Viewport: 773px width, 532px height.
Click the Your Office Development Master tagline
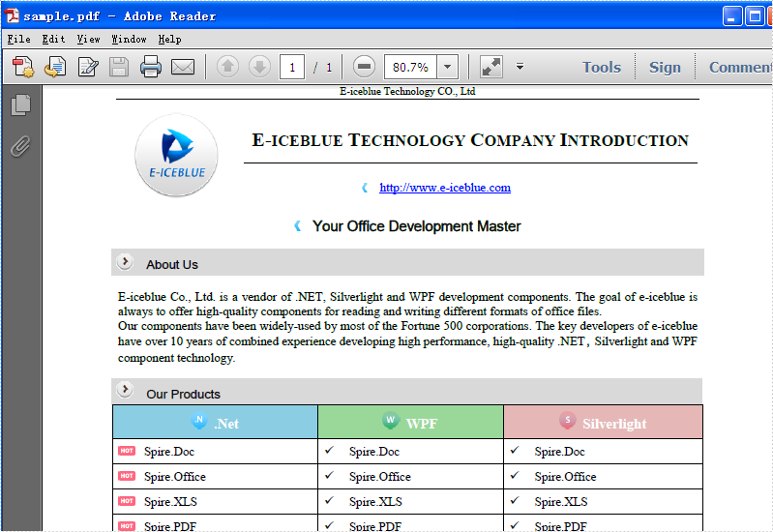pos(416,225)
